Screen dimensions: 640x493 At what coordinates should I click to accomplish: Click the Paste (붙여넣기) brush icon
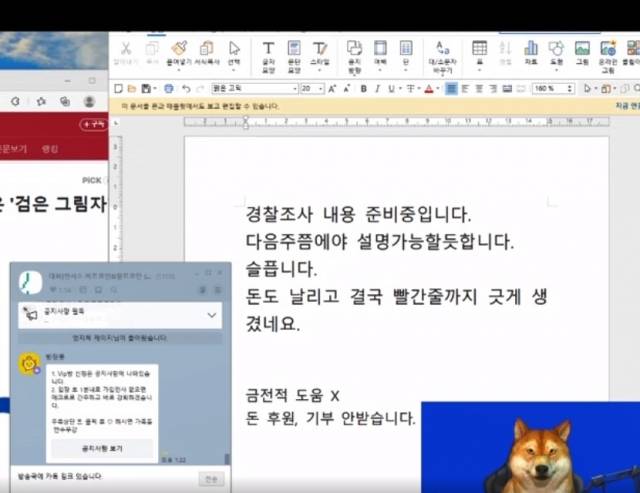tap(179, 48)
